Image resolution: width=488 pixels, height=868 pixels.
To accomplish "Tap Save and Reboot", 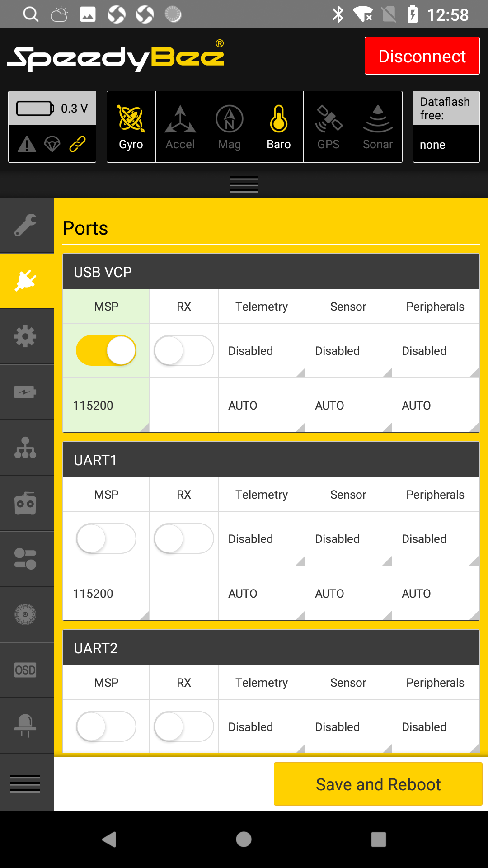I will pyautogui.click(x=378, y=784).
